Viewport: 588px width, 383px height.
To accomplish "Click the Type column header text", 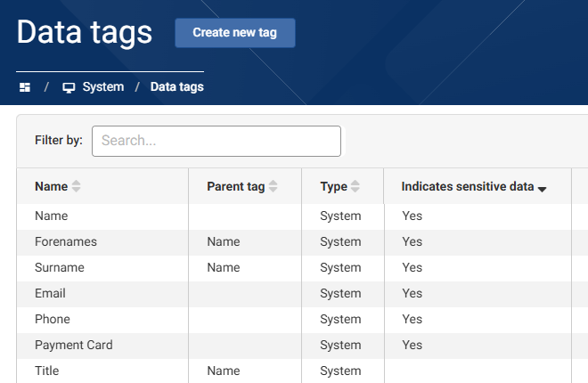I will point(333,187).
